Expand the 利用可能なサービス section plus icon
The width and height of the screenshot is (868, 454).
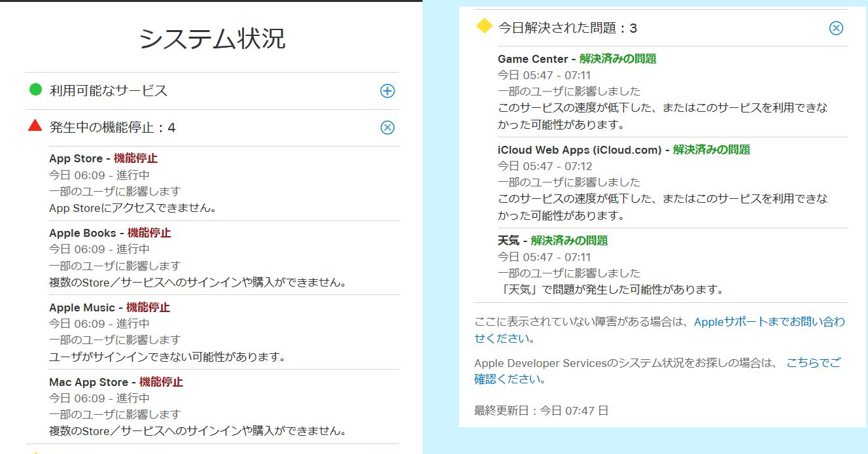[x=387, y=91]
